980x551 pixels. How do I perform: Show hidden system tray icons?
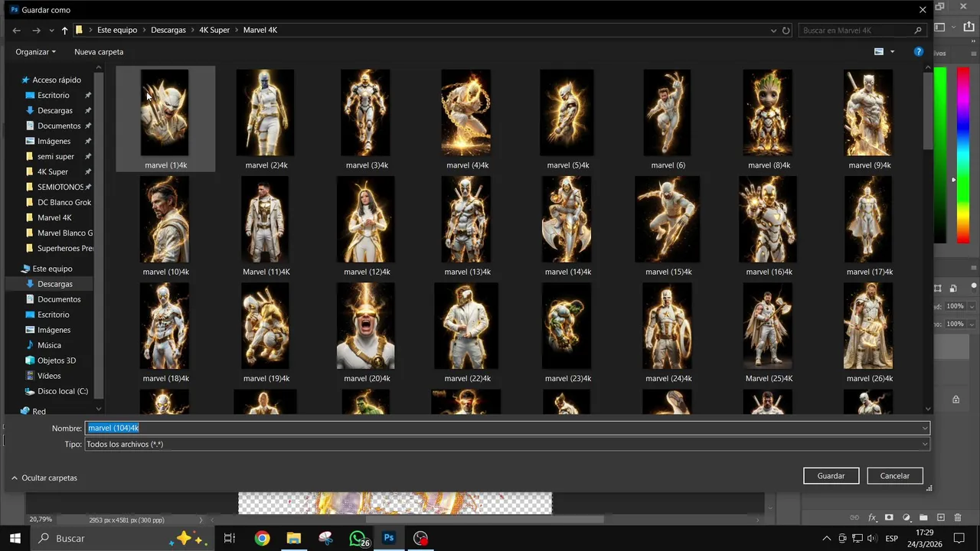tap(827, 538)
